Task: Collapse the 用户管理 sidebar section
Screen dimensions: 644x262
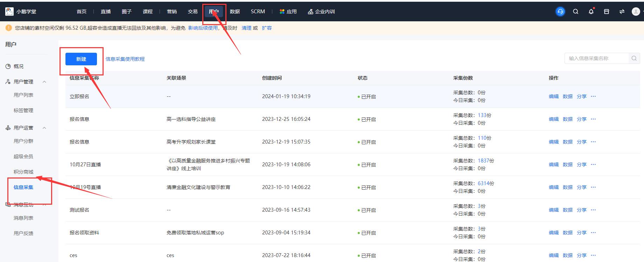Action: [x=44, y=82]
